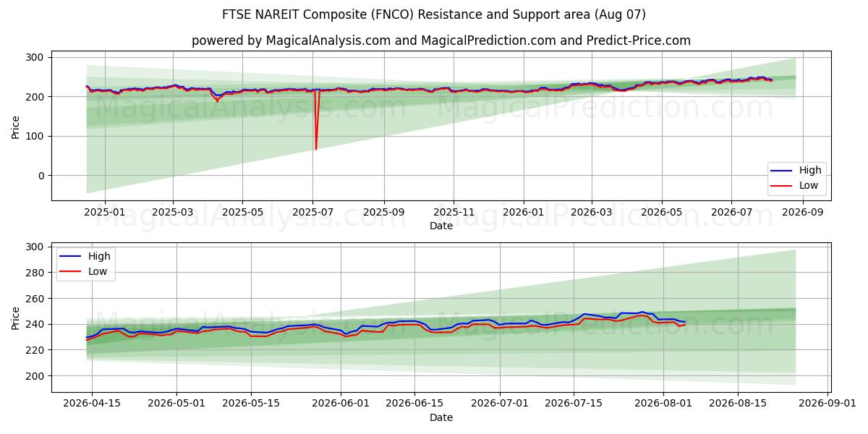This screenshot has height=434, width=868.
Task: Click the 'Price' y-axis label of the top chart
Action: [x=16, y=126]
